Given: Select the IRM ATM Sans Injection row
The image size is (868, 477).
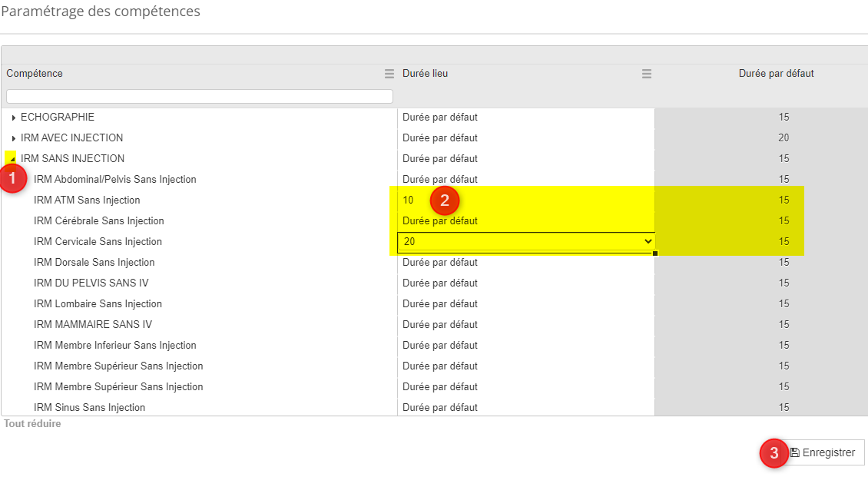Looking at the screenshot, I should click(x=87, y=200).
